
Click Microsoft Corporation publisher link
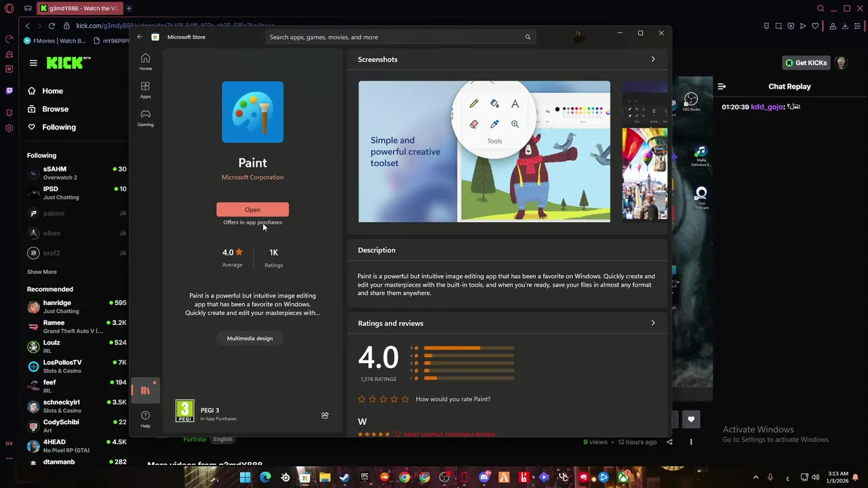(x=252, y=177)
